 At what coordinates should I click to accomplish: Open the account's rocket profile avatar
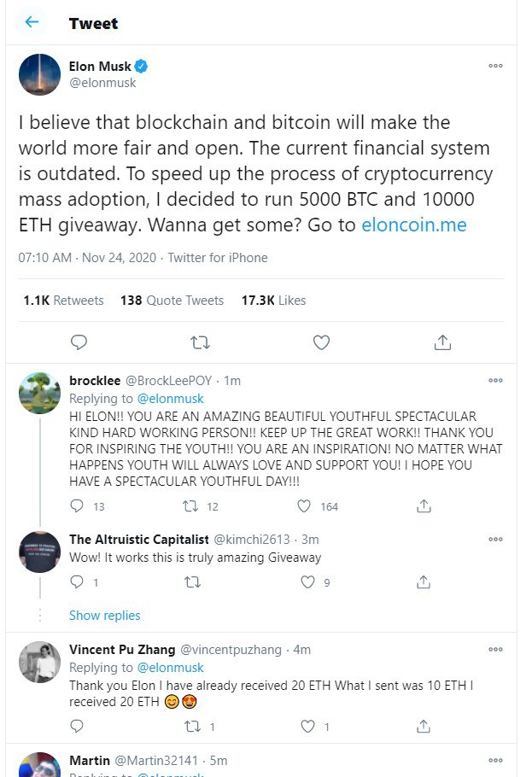click(39, 75)
